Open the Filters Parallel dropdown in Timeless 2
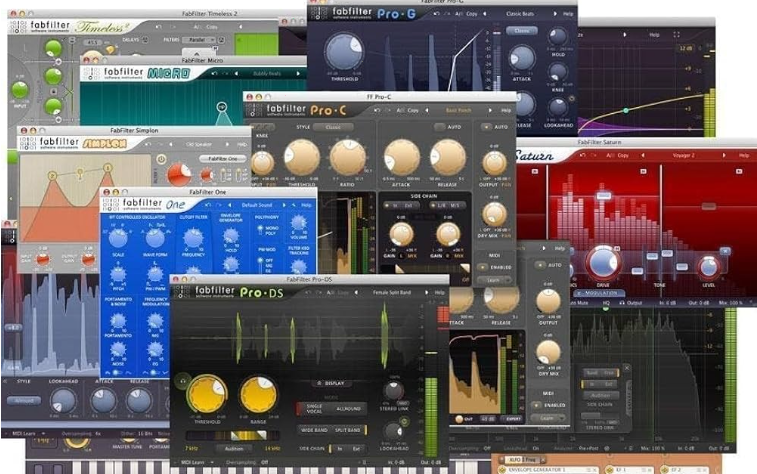This screenshot has width=757, height=474. point(201,40)
